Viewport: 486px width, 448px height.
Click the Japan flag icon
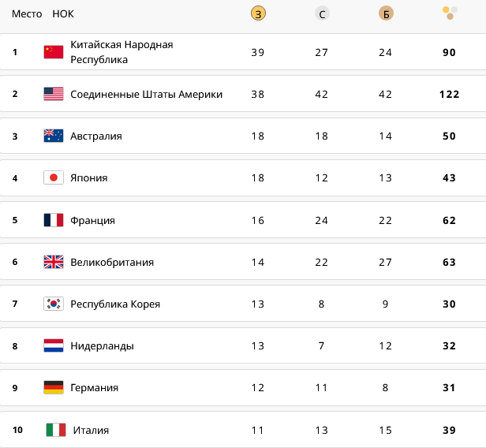coord(54,177)
